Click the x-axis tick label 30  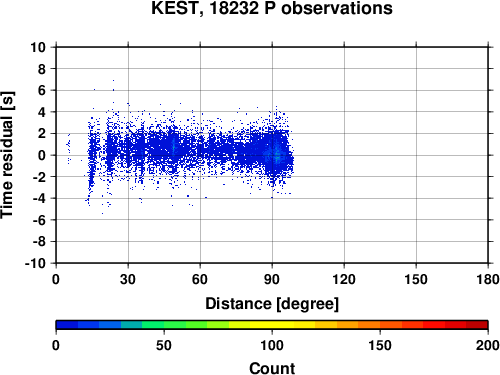(128, 279)
